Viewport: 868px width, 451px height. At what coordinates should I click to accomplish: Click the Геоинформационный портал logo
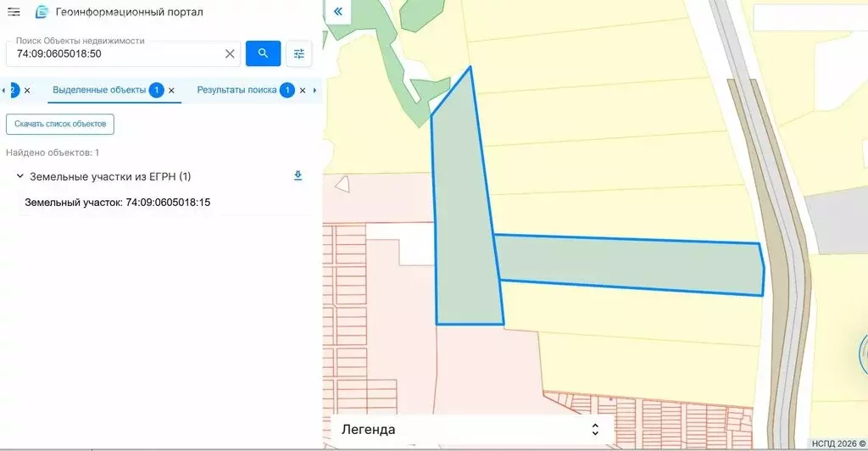[x=42, y=12]
